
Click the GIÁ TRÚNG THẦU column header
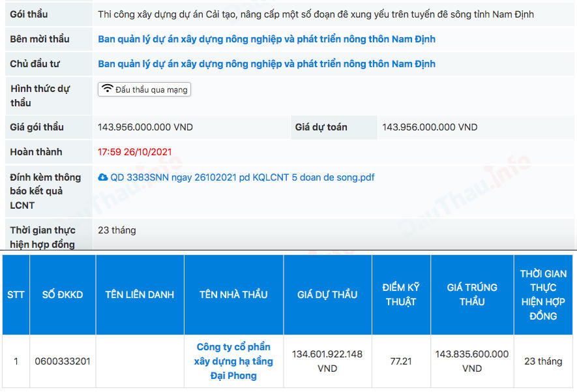pos(472,294)
